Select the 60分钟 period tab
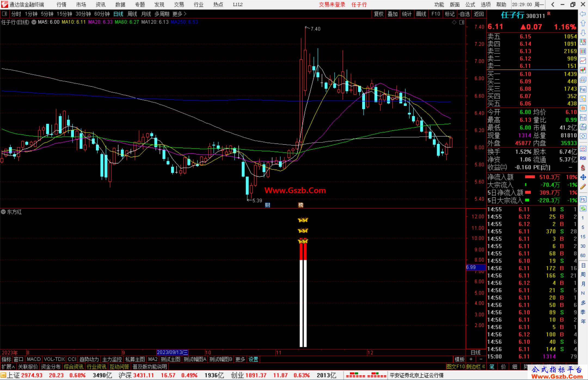Image resolution: width=588 pixels, height=380 pixels. [x=102, y=14]
